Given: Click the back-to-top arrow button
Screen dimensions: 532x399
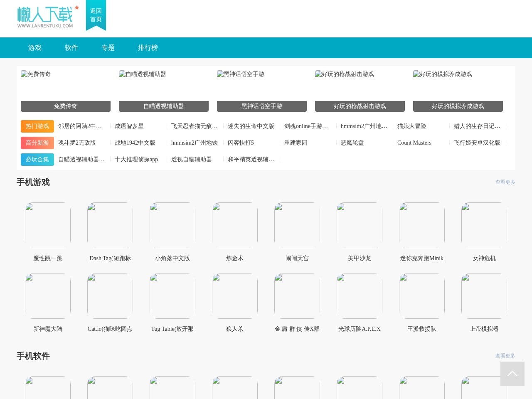Looking at the screenshot, I should pyautogui.click(x=512, y=373).
